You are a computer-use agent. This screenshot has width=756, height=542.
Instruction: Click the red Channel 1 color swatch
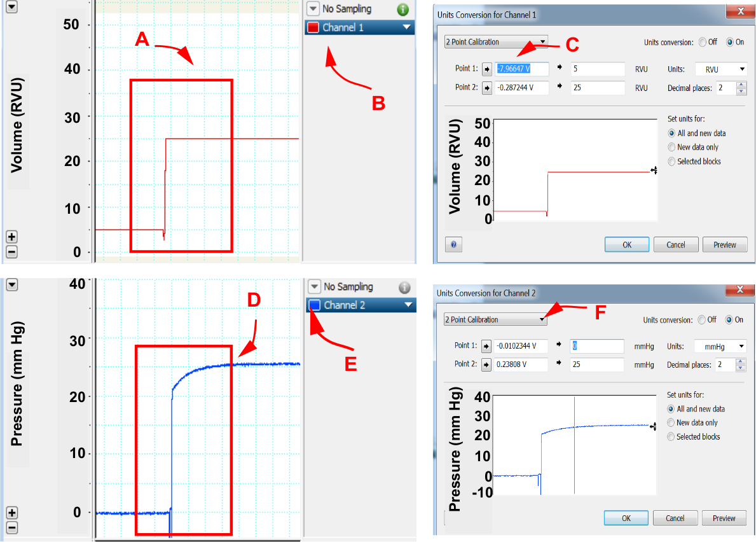click(313, 27)
